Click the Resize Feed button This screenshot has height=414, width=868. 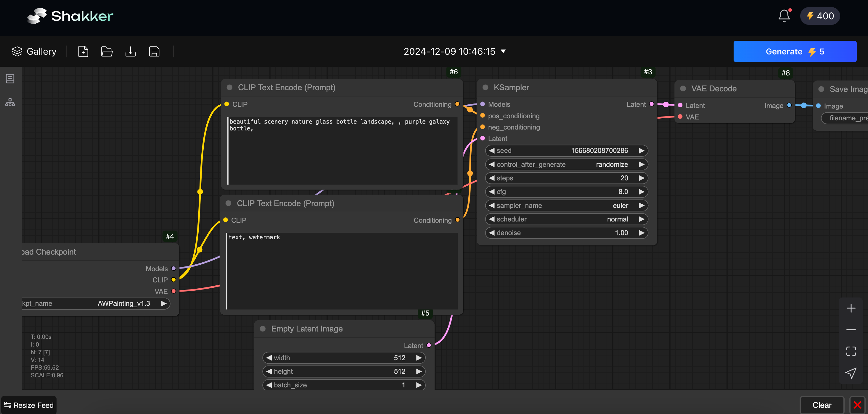click(29, 405)
